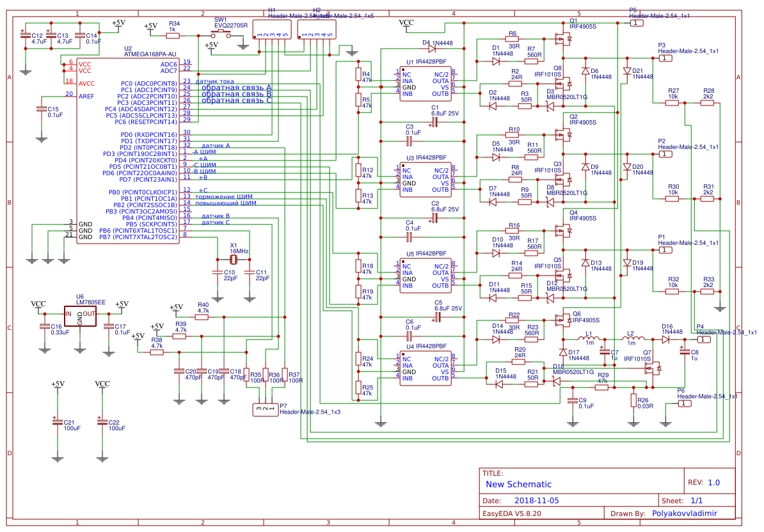Click diode D21 1N4448 near header P3

coord(628,70)
